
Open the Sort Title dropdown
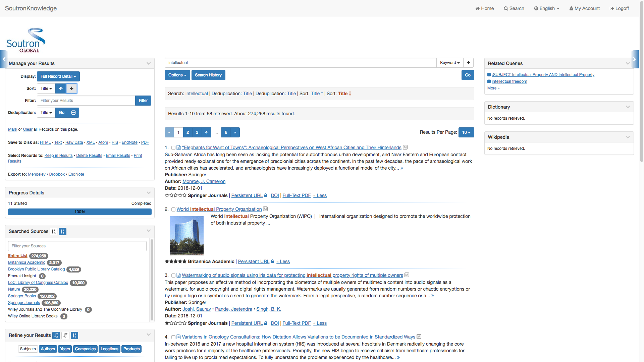coord(46,88)
